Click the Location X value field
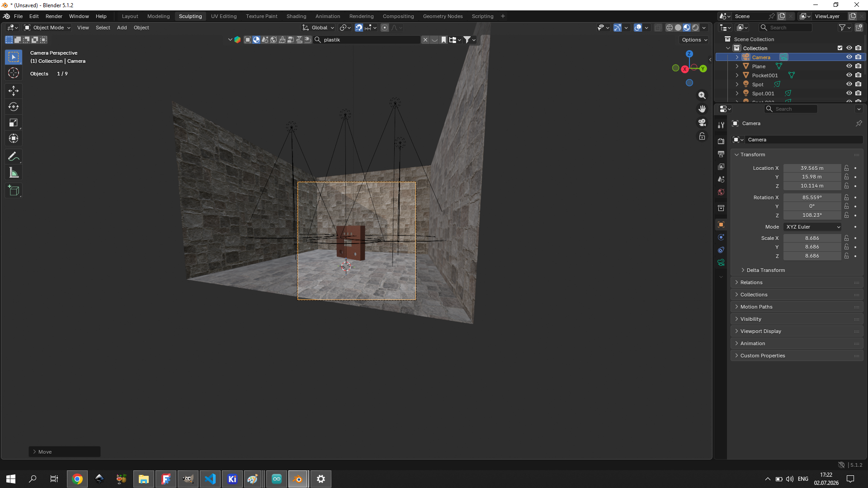 tap(812, 168)
